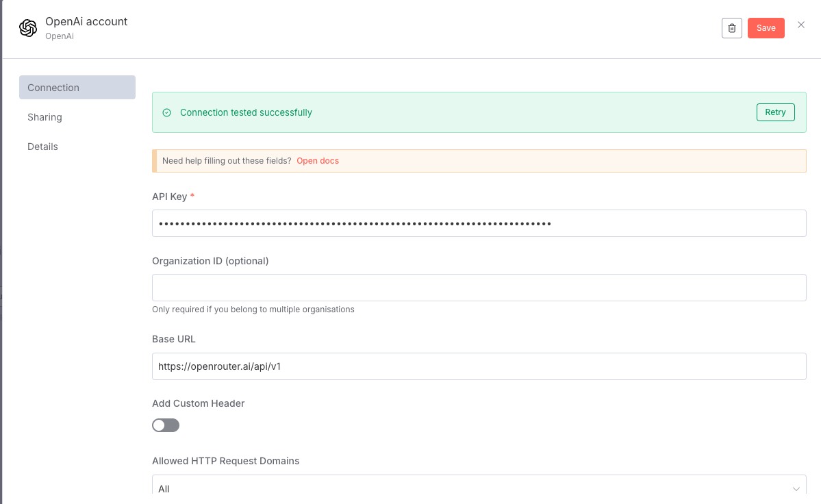Screen dimensions: 821x504
Task: Click the Connection tested successfully message
Action: (246, 113)
